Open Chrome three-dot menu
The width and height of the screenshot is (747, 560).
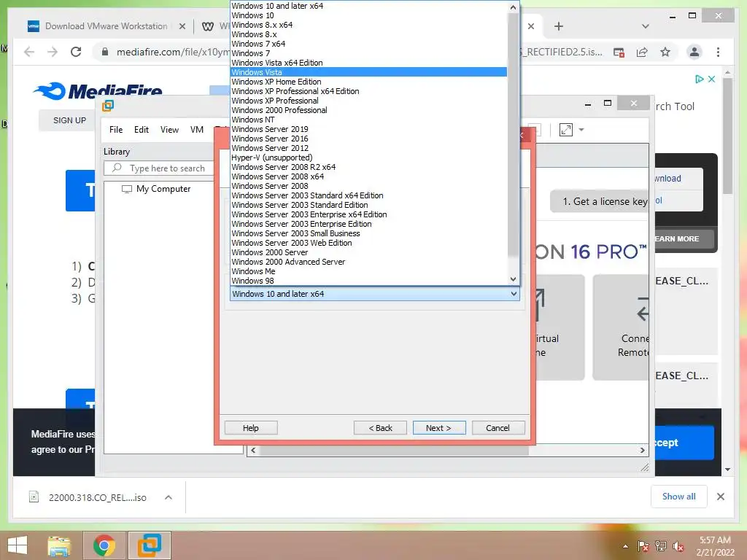click(718, 52)
